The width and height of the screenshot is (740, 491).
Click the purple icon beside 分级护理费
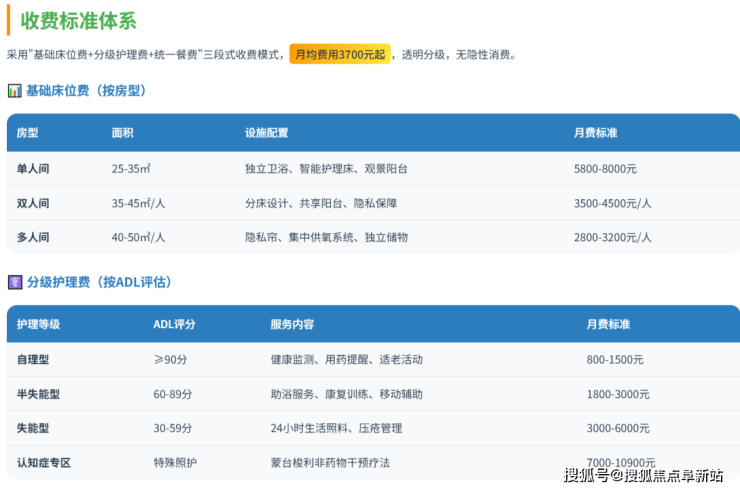point(14,282)
